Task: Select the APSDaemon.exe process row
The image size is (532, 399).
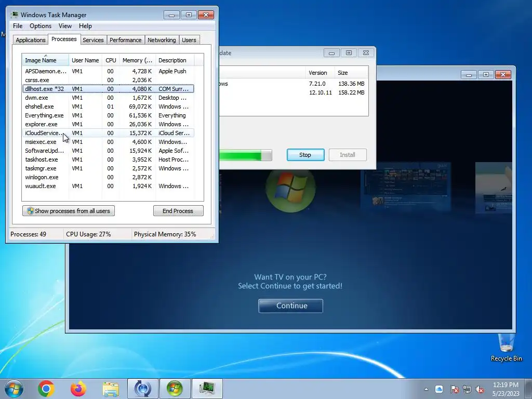Action: pos(108,71)
